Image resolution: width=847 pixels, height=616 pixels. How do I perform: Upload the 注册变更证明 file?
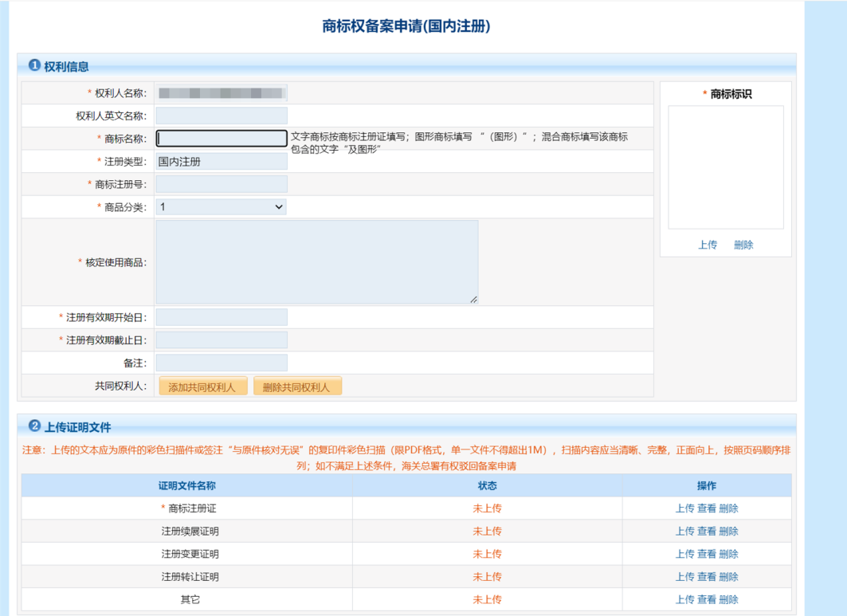684,554
